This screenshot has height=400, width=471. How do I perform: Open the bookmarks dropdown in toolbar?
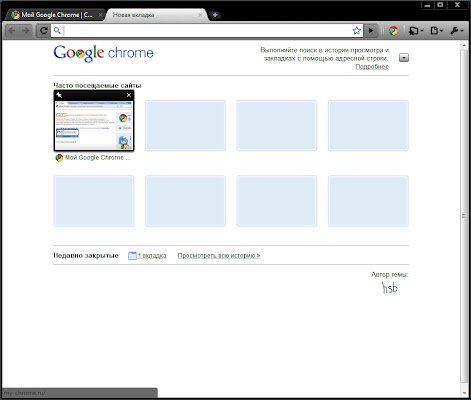416,31
